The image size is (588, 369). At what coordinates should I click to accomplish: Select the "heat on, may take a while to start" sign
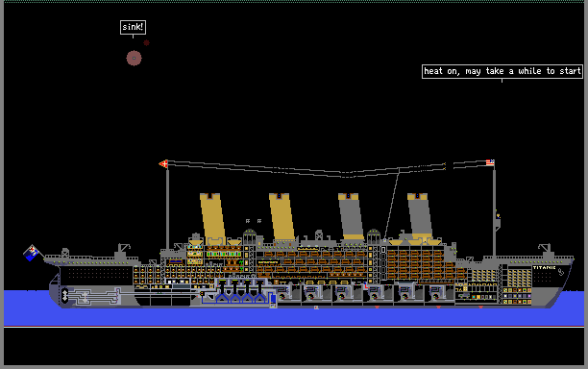coord(502,71)
